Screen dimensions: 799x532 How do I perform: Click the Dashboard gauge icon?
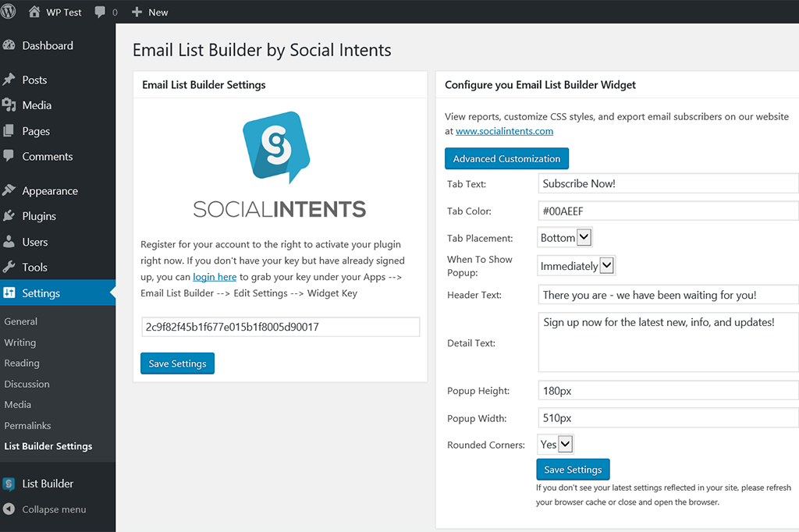(9, 46)
